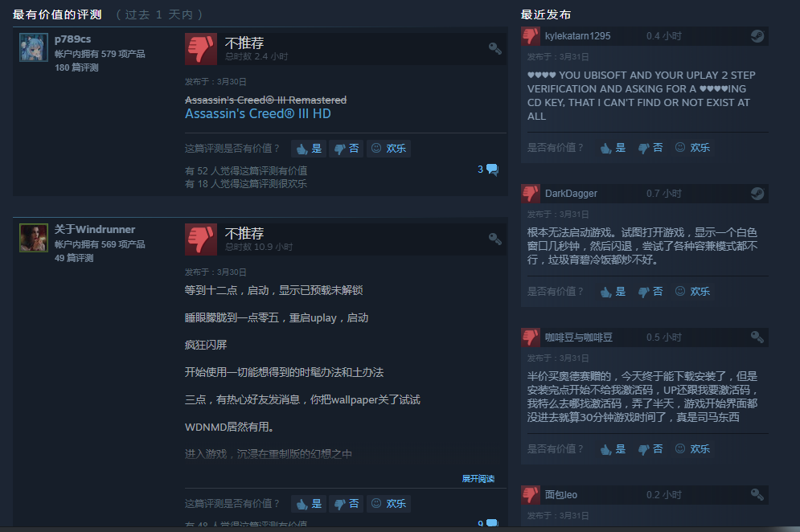Click the key icon on 关于Windrunner's review
800x532 pixels.
click(x=495, y=239)
